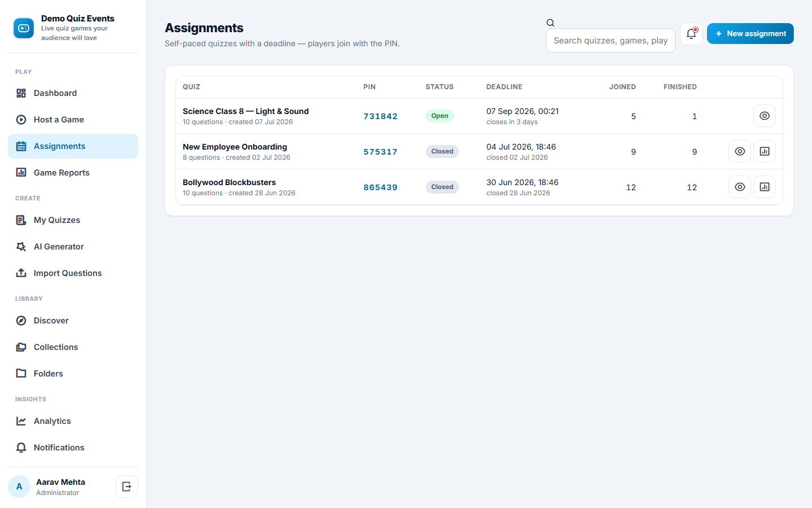
Task: Select Science Class 8 — Light & Sound title
Action: pyautogui.click(x=246, y=111)
